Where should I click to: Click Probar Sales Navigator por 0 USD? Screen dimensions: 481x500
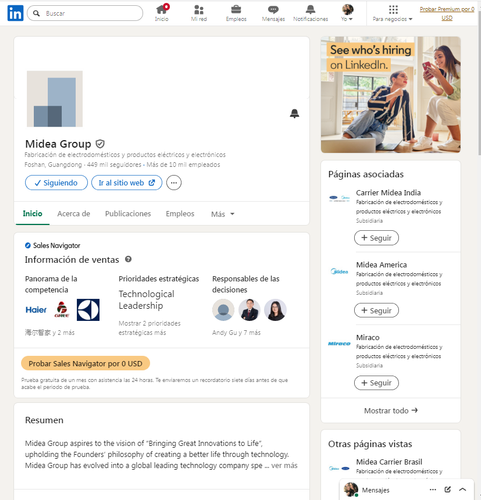pos(85,363)
